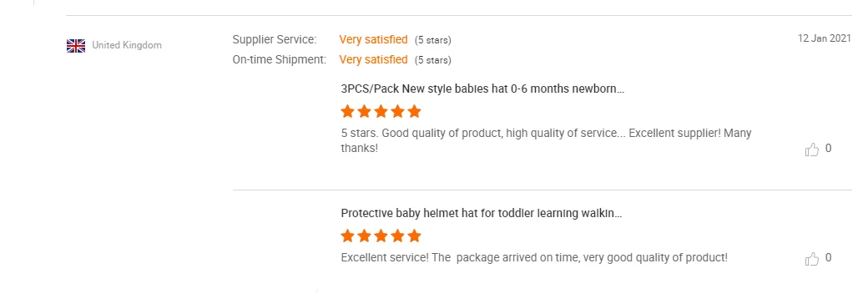This screenshot has width=868, height=304.
Task: Click the fifth star of the baby helmet rating
Action: tap(414, 236)
